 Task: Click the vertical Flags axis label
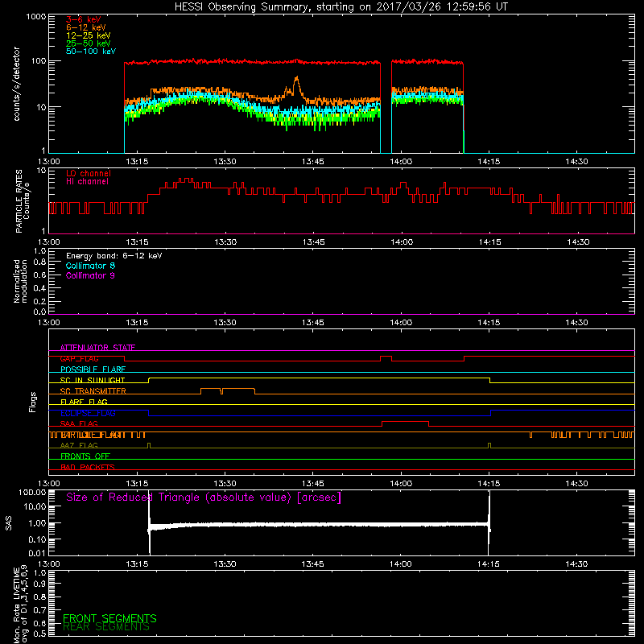click(33, 402)
